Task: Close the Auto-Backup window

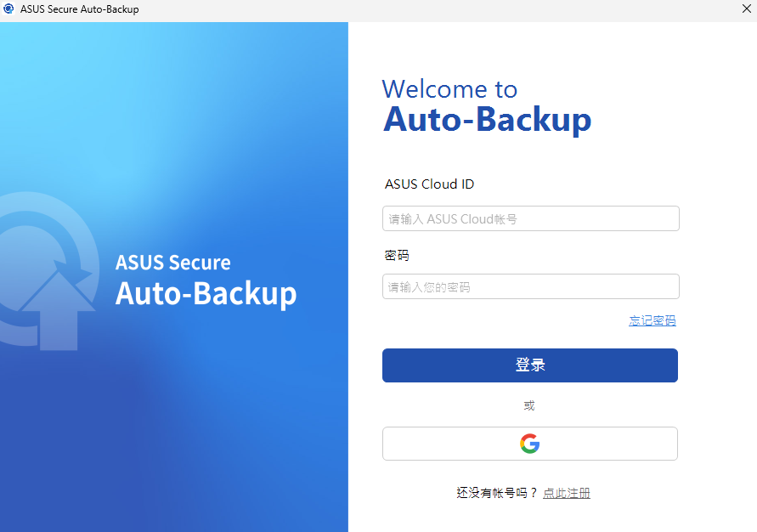Action: (x=746, y=8)
